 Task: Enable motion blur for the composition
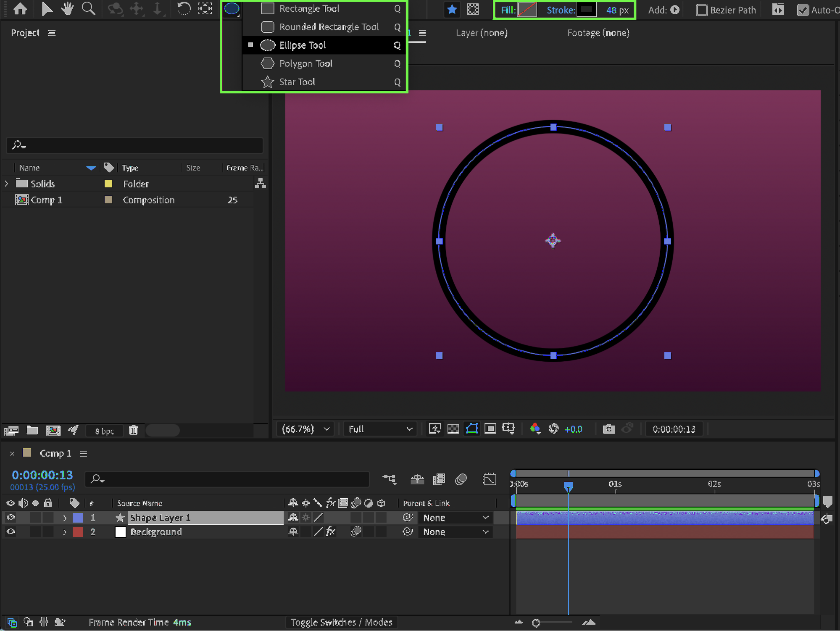[x=461, y=479]
